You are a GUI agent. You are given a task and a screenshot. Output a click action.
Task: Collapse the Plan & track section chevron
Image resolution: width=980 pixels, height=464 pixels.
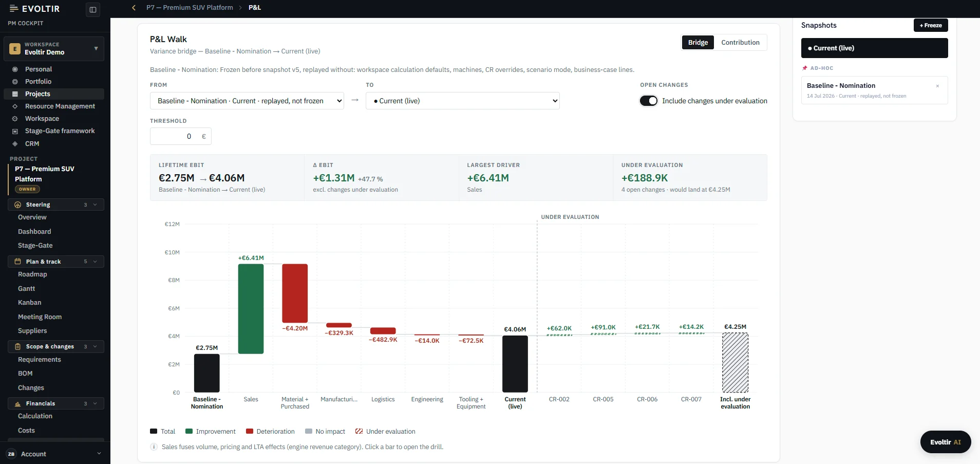pos(95,262)
